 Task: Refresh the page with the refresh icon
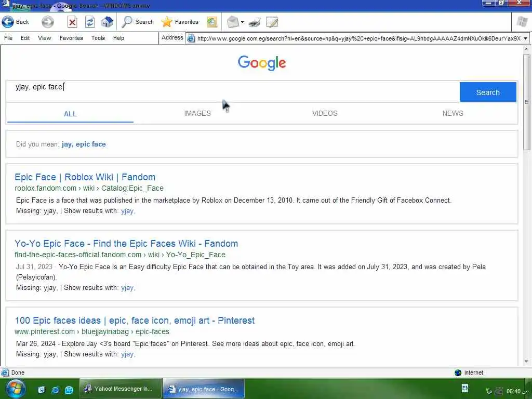click(x=89, y=22)
